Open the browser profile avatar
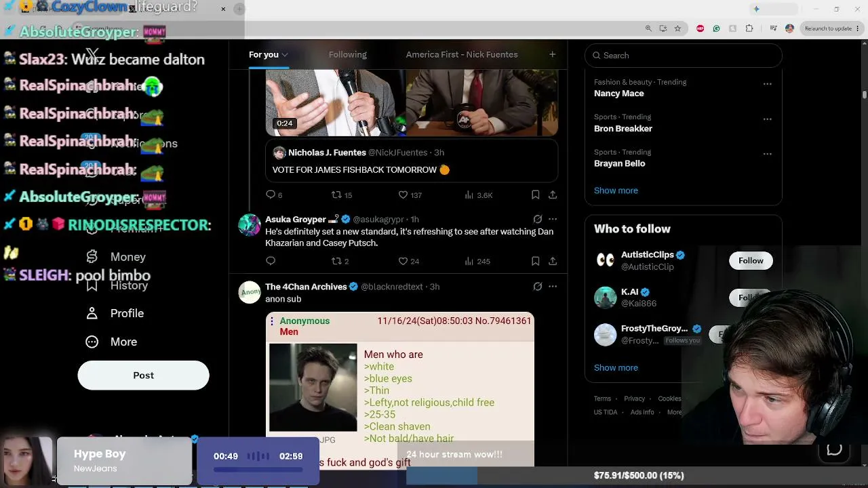868x488 pixels. coord(789,28)
